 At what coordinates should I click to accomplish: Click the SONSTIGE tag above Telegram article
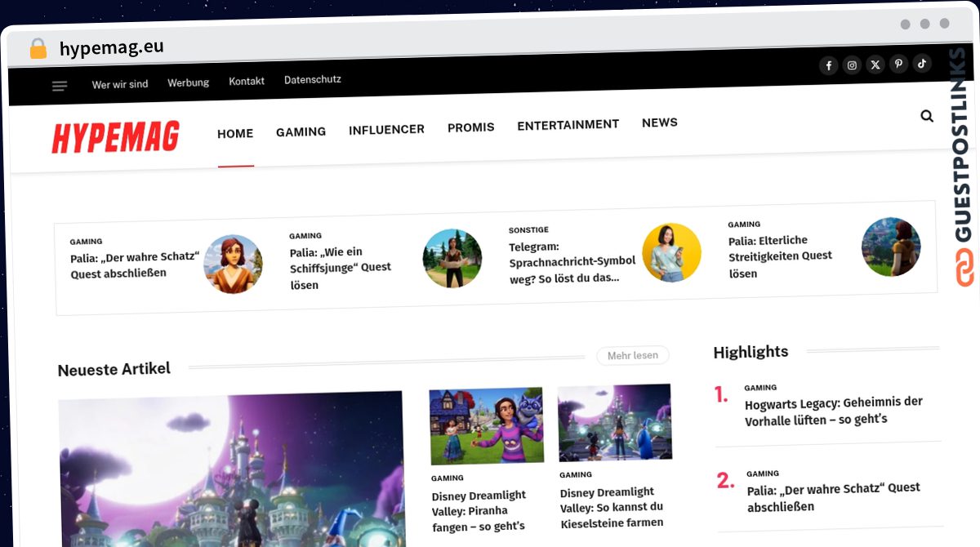pos(528,230)
